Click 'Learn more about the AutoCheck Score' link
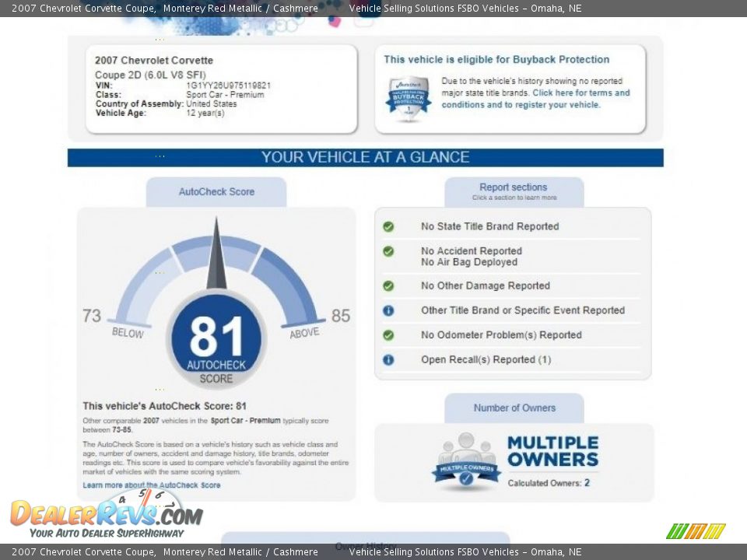This screenshot has height=560, width=747. point(152,485)
